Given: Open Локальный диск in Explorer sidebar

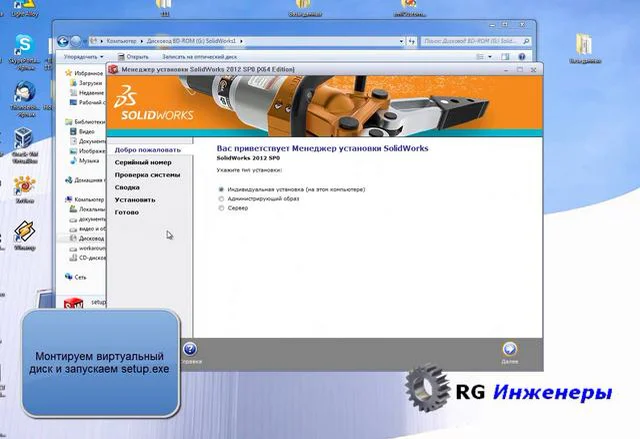Looking at the screenshot, I should click(x=92, y=209).
